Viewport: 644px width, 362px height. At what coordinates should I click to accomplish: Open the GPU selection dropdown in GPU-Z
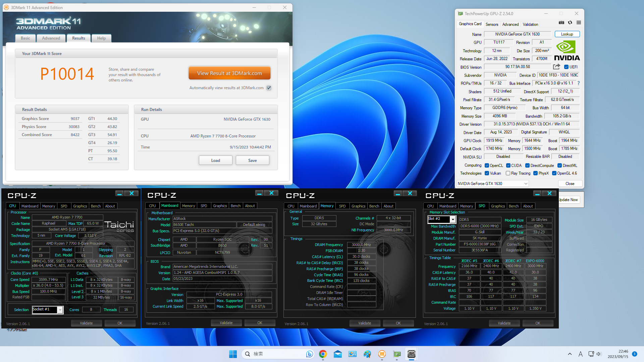point(492,184)
